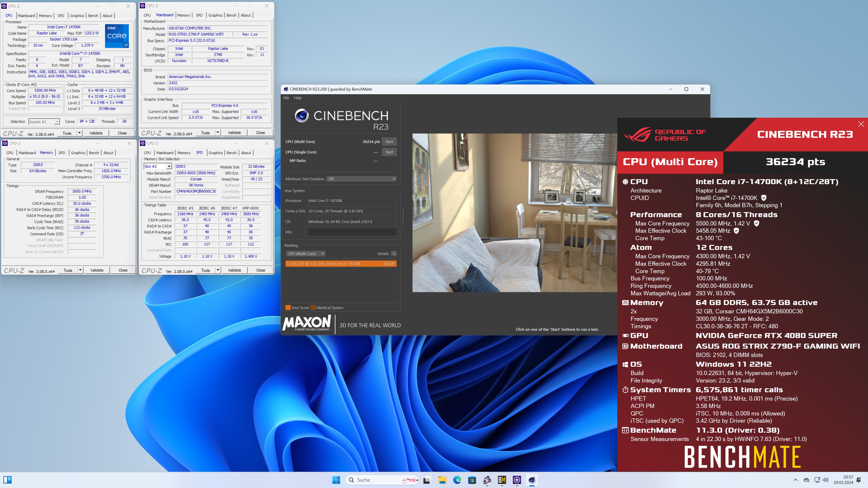Open Tools dropdown arrow in SPD window
This screenshot has width=868, height=488.
click(x=218, y=270)
